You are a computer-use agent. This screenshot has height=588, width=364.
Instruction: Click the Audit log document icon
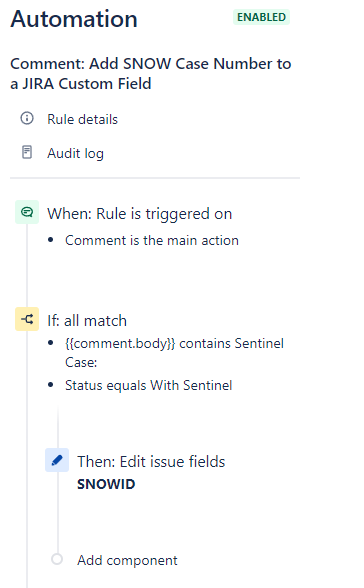[27, 152]
